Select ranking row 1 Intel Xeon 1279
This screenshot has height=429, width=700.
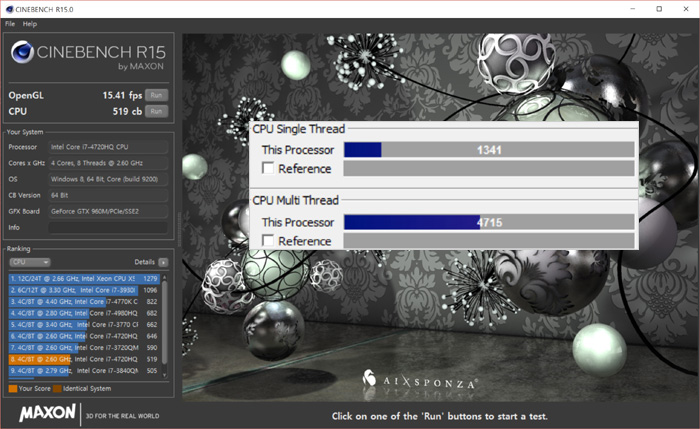click(x=84, y=279)
